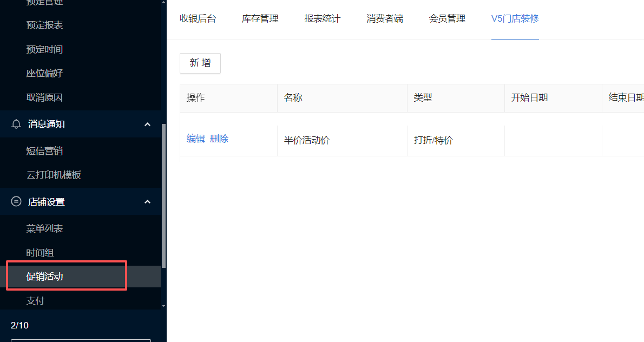Open the 时间组 sidebar item
The width and height of the screenshot is (644, 342).
pyautogui.click(x=40, y=253)
